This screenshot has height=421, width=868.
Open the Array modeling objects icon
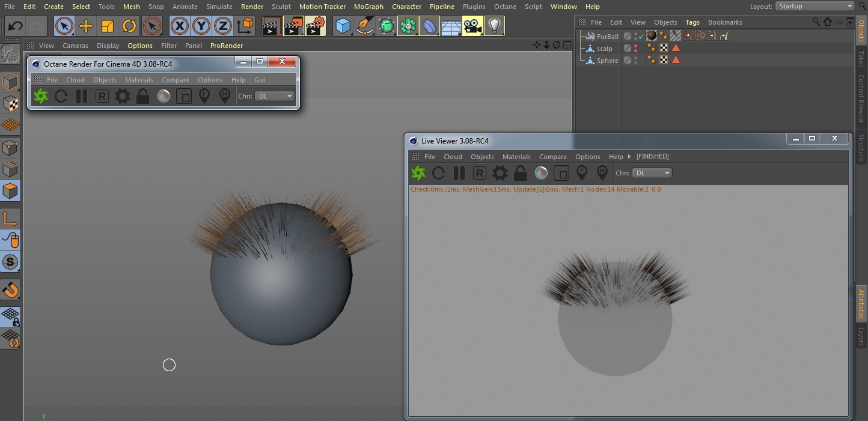pyautogui.click(x=408, y=26)
